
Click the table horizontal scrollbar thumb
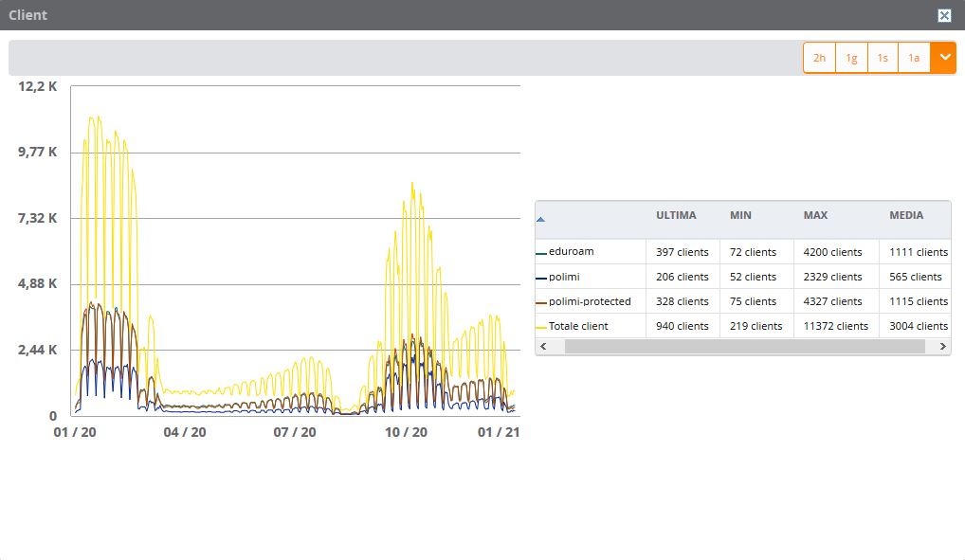pyautogui.click(x=745, y=347)
